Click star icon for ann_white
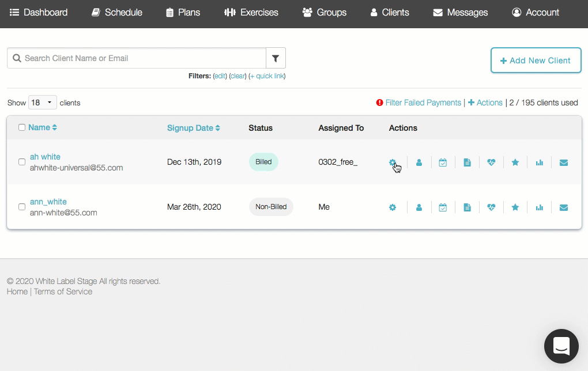588x371 pixels. click(515, 207)
